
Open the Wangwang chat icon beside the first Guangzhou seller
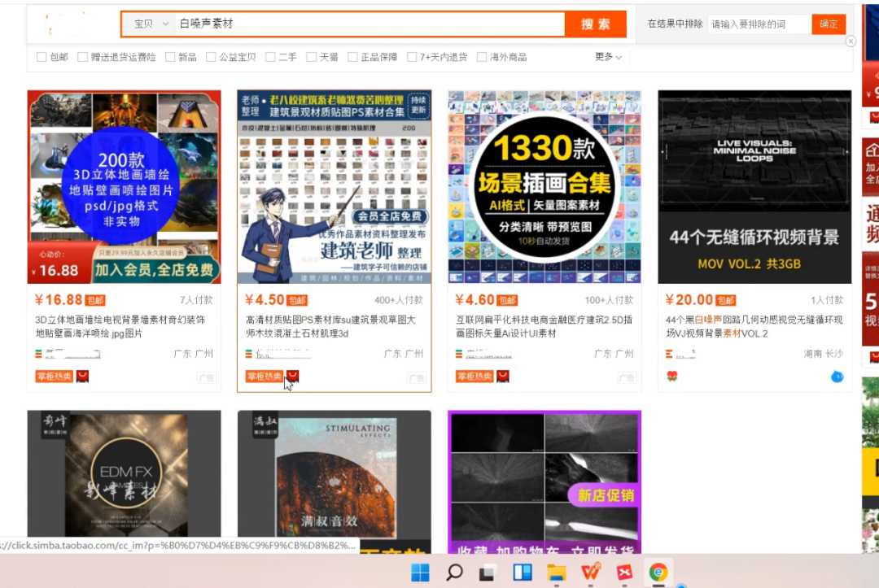(x=38, y=355)
